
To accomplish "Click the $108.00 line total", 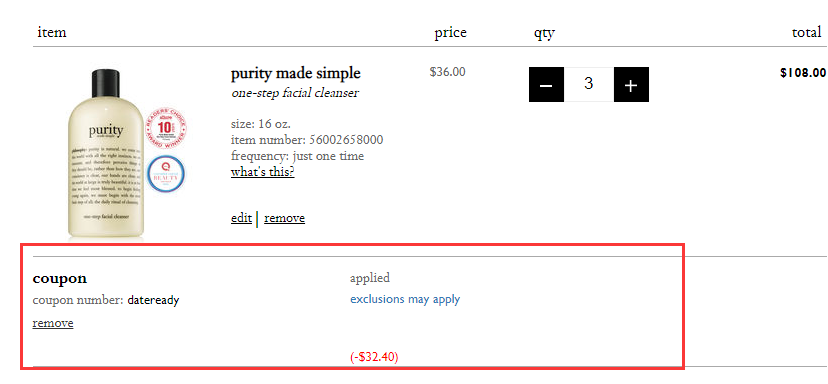I will (x=803, y=73).
